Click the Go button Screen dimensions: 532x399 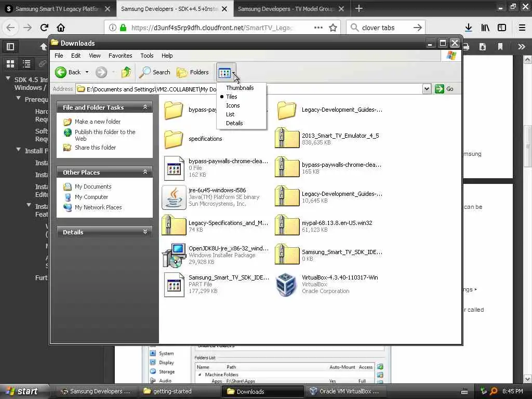click(444, 89)
